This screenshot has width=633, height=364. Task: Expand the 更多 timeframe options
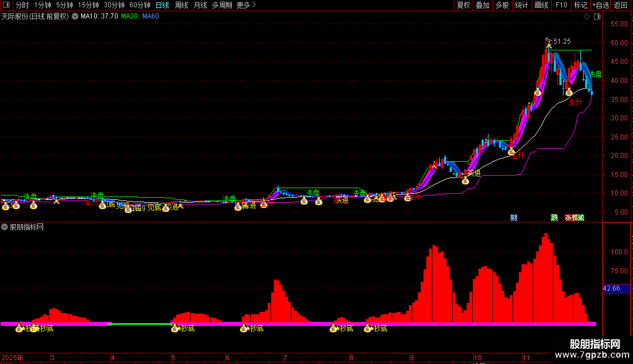246,5
